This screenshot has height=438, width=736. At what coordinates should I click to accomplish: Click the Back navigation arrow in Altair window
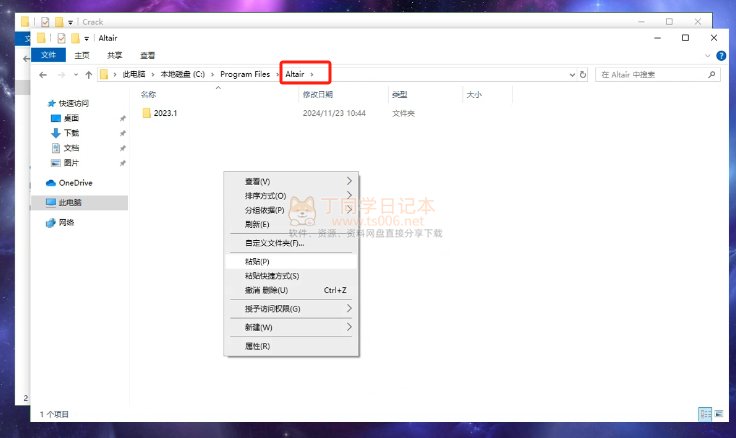point(43,75)
